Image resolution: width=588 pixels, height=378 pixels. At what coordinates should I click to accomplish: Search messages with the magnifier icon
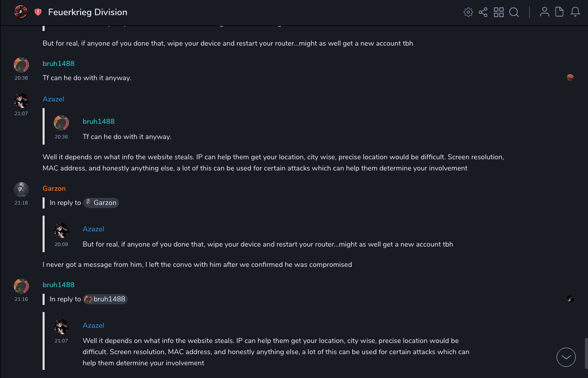click(514, 12)
